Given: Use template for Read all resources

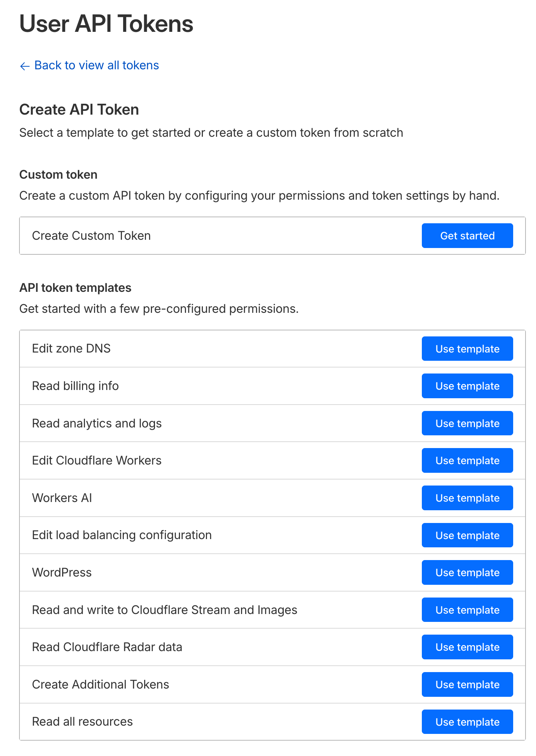Looking at the screenshot, I should pos(467,722).
